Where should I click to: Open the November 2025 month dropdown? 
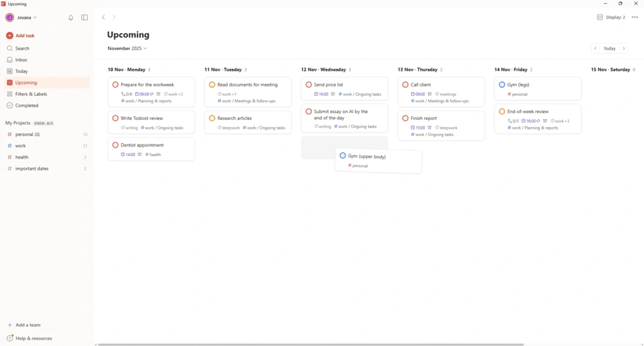tap(127, 49)
